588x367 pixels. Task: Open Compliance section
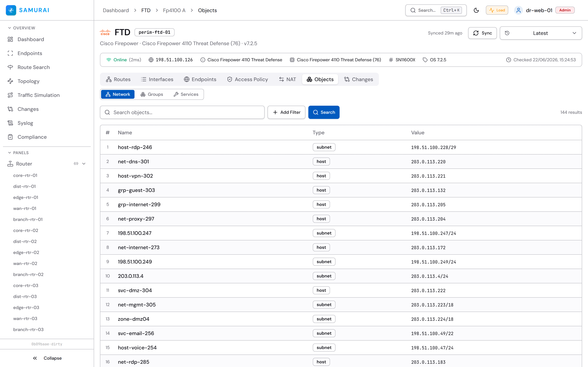(32, 137)
